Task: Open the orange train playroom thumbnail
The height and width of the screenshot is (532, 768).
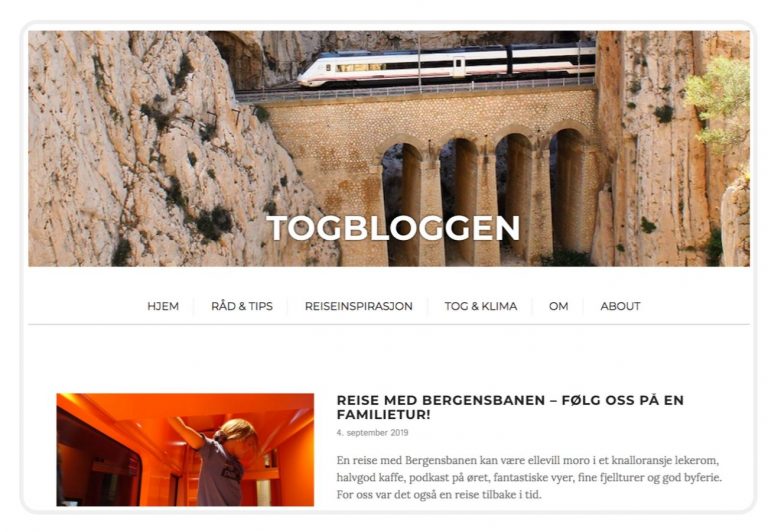Action: [x=185, y=450]
